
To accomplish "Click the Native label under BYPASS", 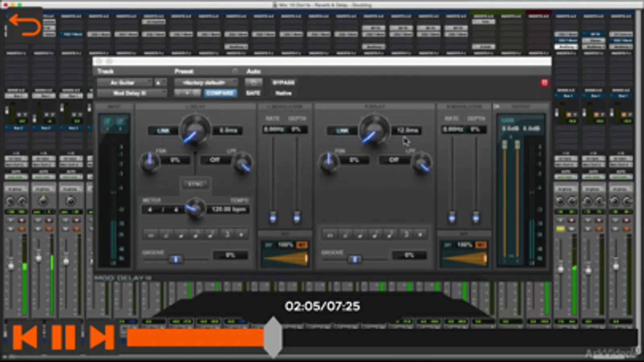I will pyautogui.click(x=284, y=93).
